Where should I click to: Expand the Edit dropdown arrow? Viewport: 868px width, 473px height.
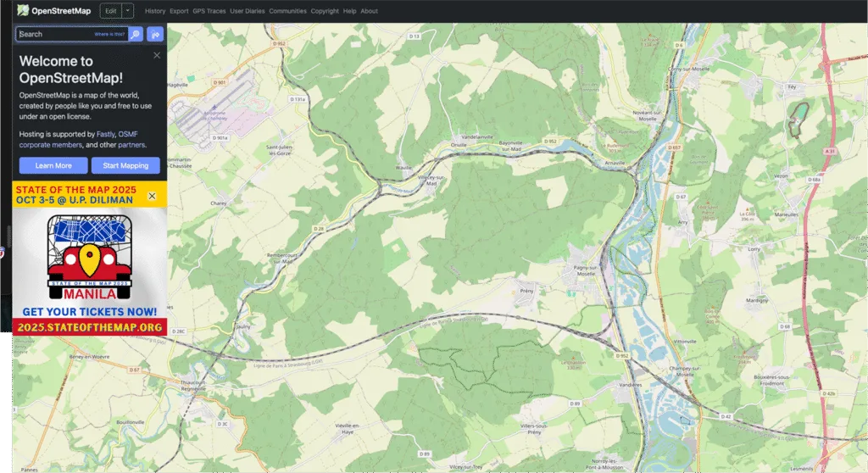128,11
